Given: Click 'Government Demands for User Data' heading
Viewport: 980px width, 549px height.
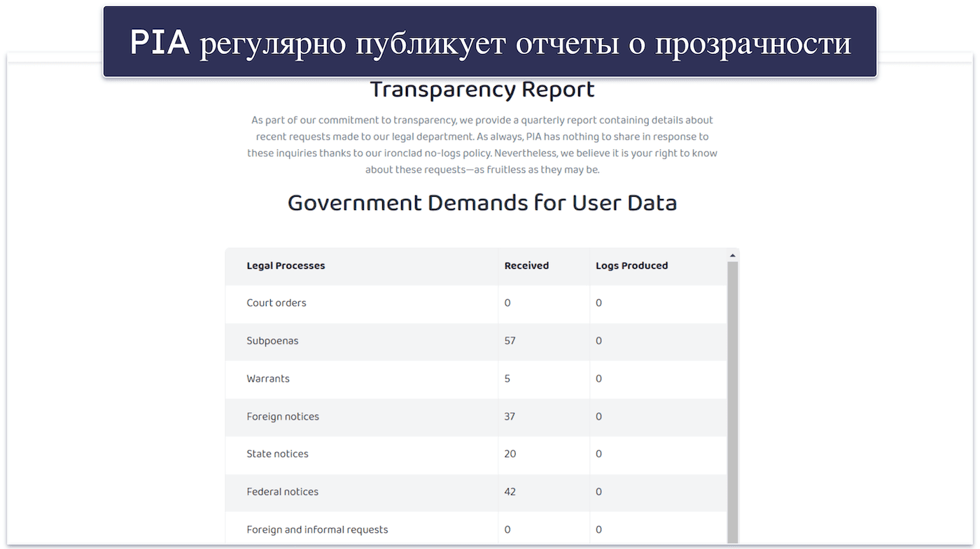Looking at the screenshot, I should tap(482, 203).
